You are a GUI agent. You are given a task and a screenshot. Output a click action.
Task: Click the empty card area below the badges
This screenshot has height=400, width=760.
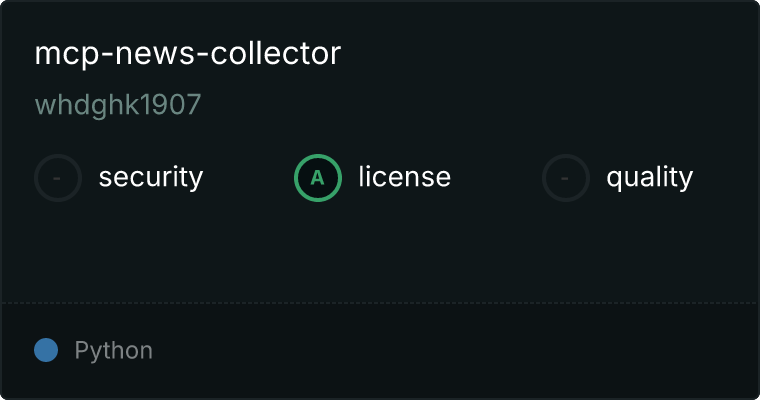(x=380, y=252)
